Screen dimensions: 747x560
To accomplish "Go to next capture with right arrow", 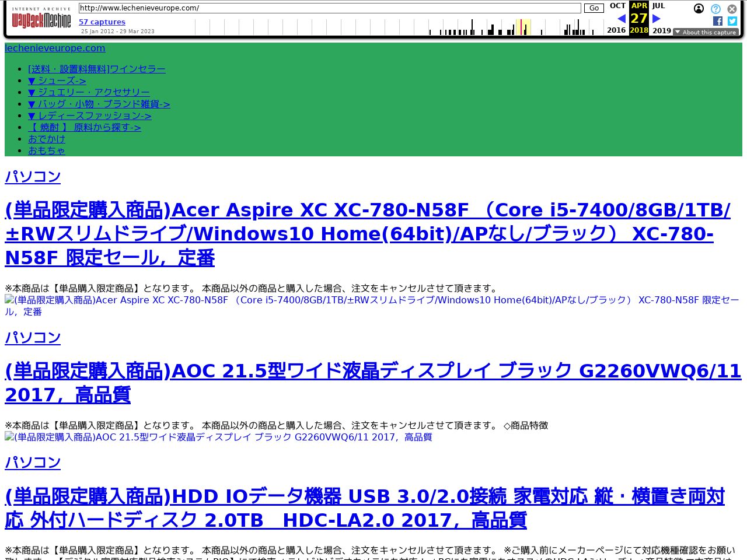I will point(656,19).
